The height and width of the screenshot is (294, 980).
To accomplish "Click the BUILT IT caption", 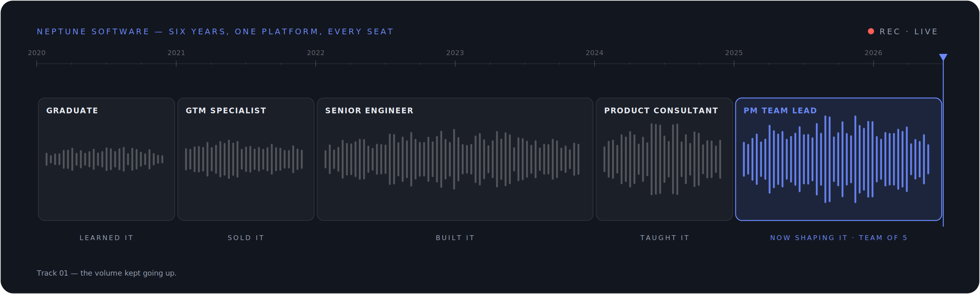I will [455, 238].
